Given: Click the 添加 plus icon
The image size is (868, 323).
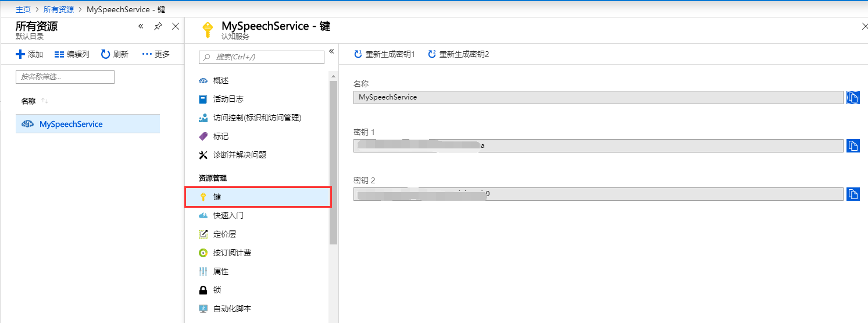Looking at the screenshot, I should (20, 54).
